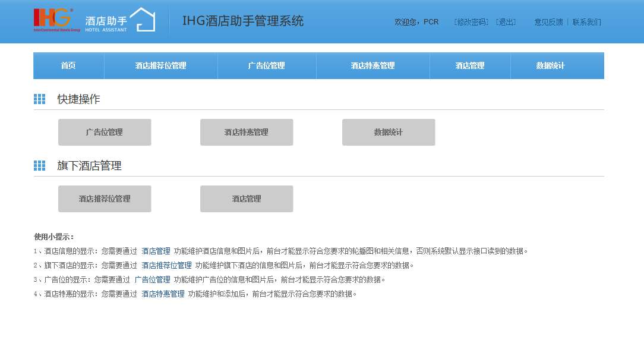Follow the 酒店特惠管理 link in tip 4

pyautogui.click(x=163, y=294)
